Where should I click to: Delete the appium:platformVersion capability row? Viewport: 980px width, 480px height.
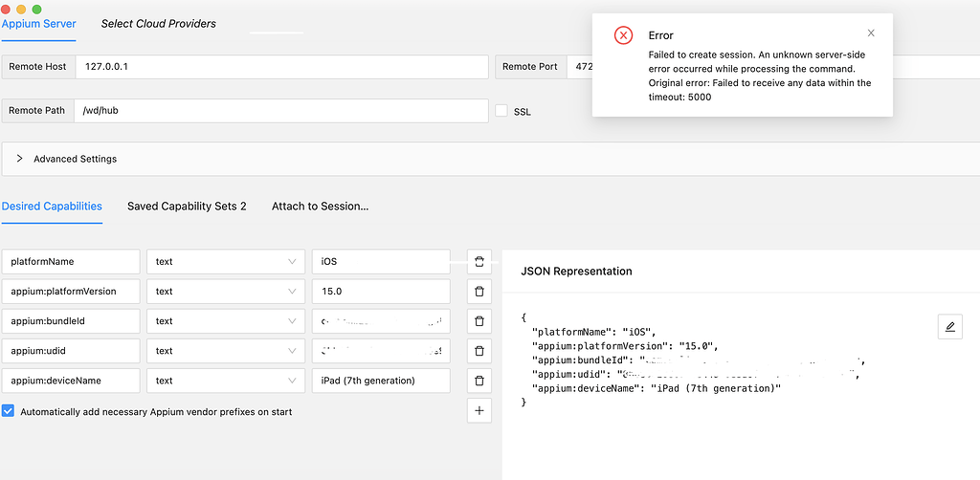479,292
